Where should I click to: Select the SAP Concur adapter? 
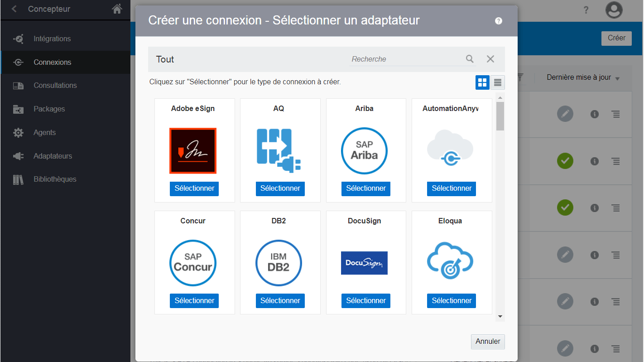(194, 301)
